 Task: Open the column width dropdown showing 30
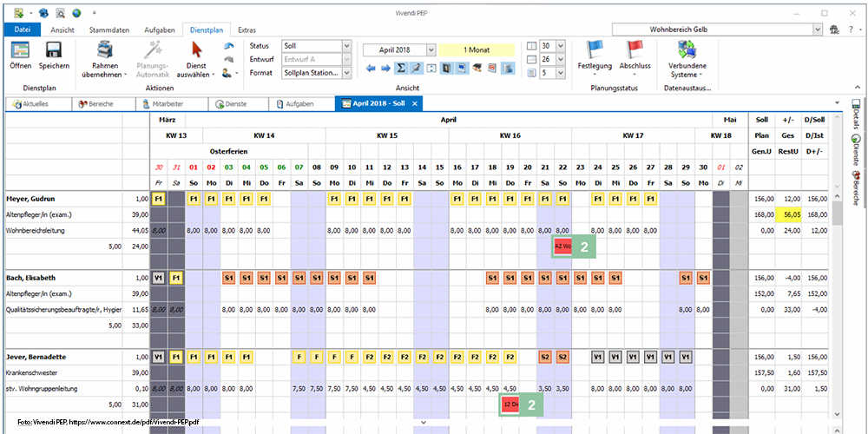pyautogui.click(x=561, y=46)
